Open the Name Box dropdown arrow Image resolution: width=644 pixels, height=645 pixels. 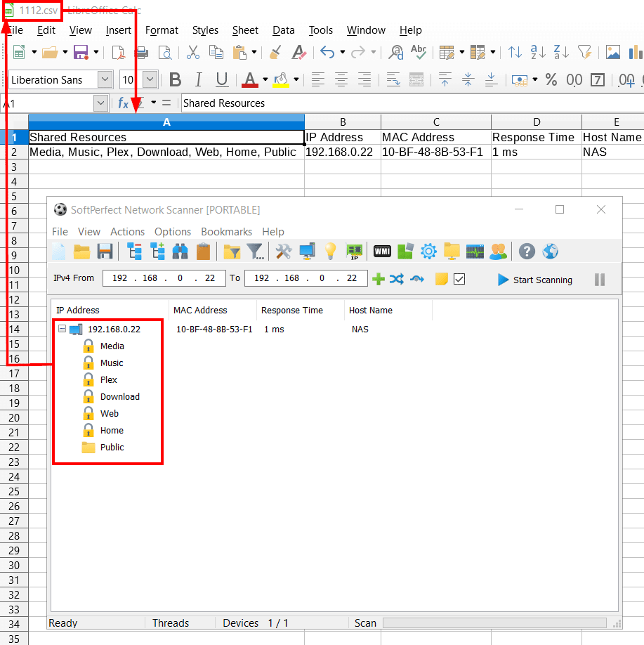click(x=100, y=103)
